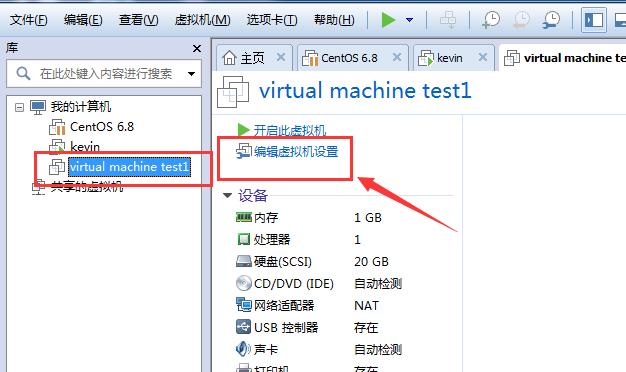This screenshot has height=372, width=626.
Task: Select the kevin virtual machine in library
Action: (85, 146)
